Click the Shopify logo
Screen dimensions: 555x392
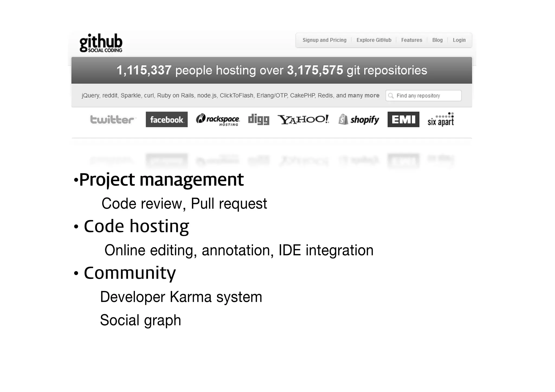coord(359,119)
